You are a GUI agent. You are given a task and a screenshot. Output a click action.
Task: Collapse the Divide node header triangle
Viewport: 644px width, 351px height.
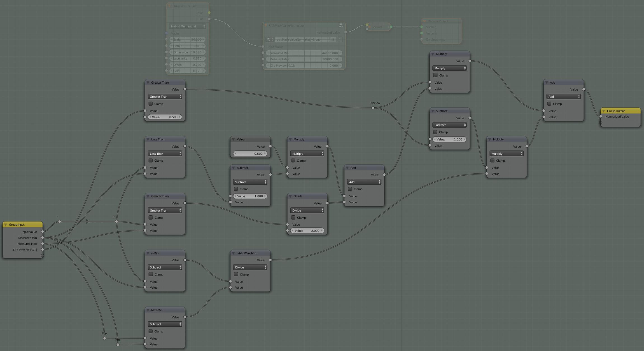[290, 196]
